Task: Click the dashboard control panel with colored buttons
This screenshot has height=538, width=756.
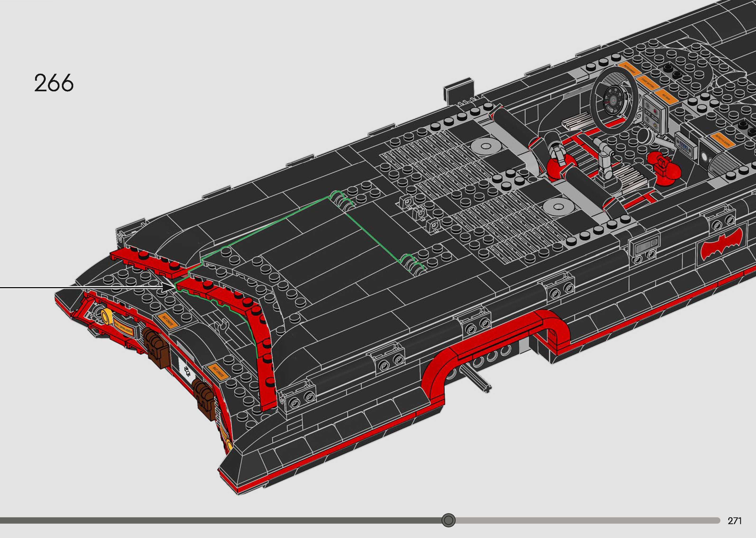Action: 652,115
